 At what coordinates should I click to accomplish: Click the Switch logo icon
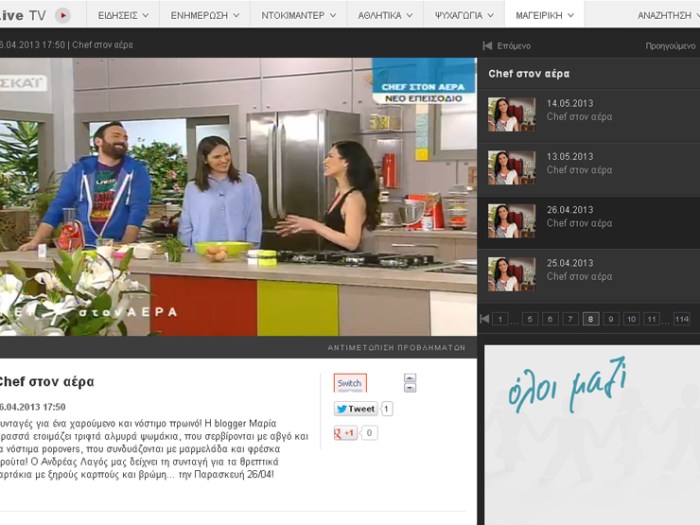(x=350, y=383)
